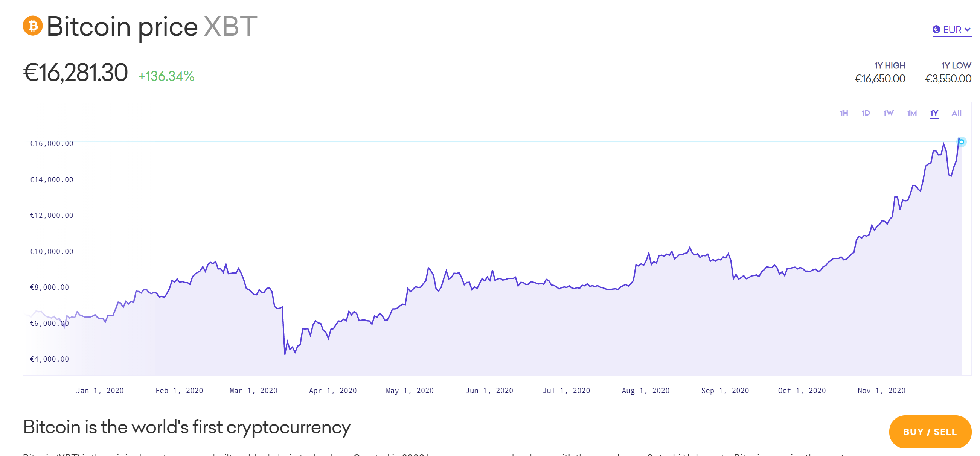Click the BUY / SELL button

tap(930, 432)
